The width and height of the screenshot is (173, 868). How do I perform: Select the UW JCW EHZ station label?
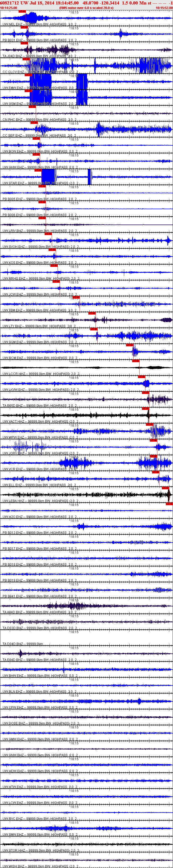(x=40, y=294)
